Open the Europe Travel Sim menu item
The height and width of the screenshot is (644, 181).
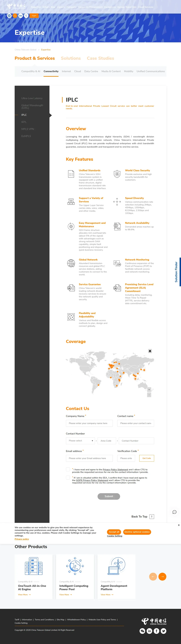click(x=127, y=7)
